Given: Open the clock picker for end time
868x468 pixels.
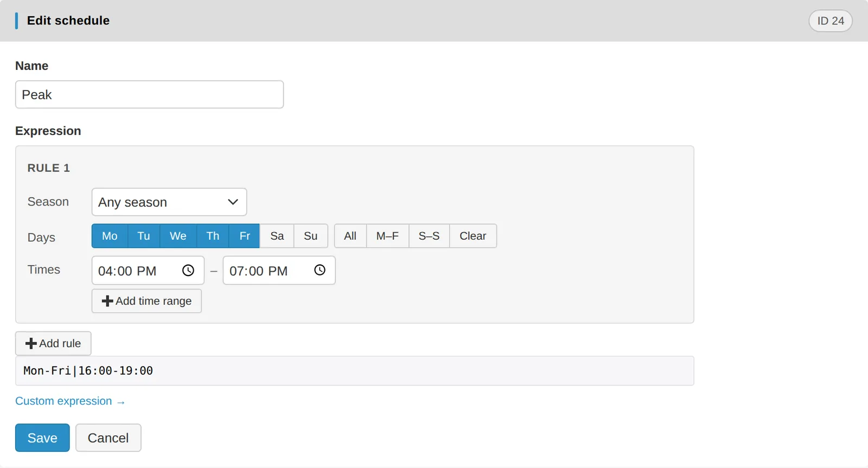Looking at the screenshot, I should coord(320,270).
